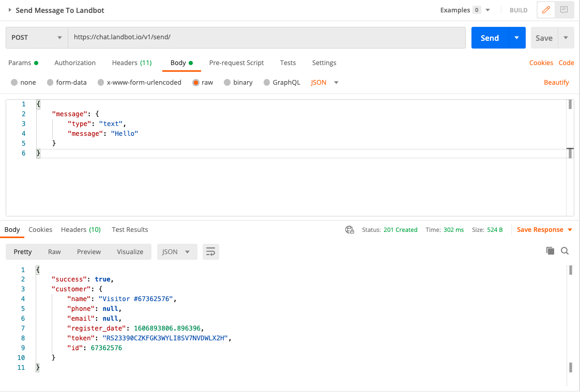580x392 pixels.
Task: Open the Headers (11) request tab
Action: (x=132, y=63)
